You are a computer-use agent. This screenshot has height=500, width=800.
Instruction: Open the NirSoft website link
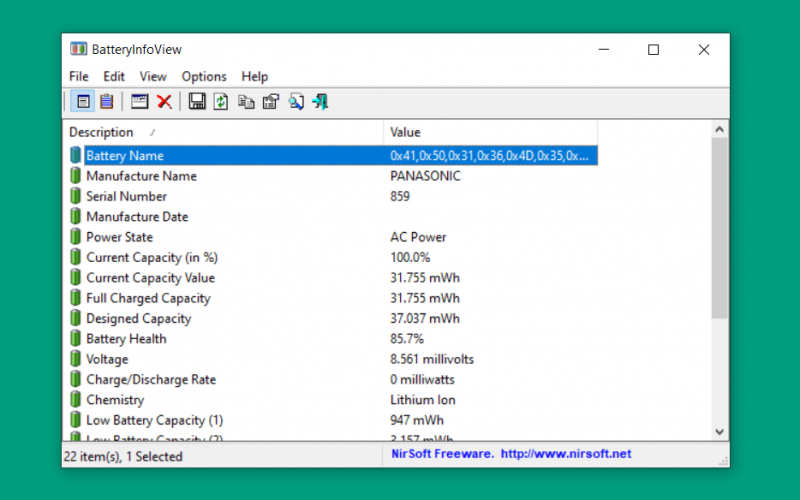(566, 454)
